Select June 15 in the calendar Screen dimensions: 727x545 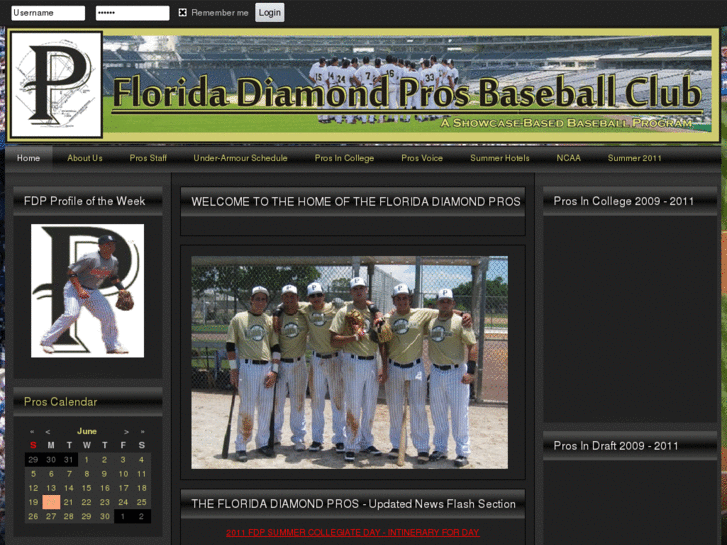[87, 488]
